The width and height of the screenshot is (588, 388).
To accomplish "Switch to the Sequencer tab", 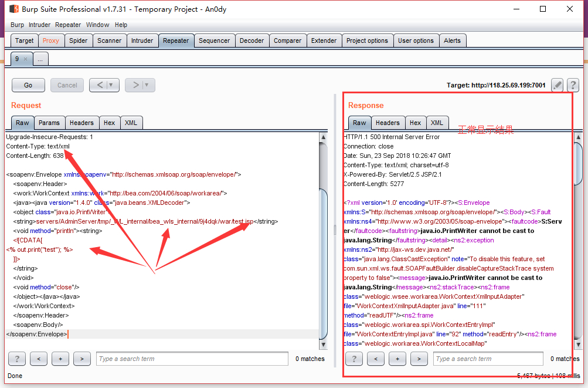I will tap(214, 41).
